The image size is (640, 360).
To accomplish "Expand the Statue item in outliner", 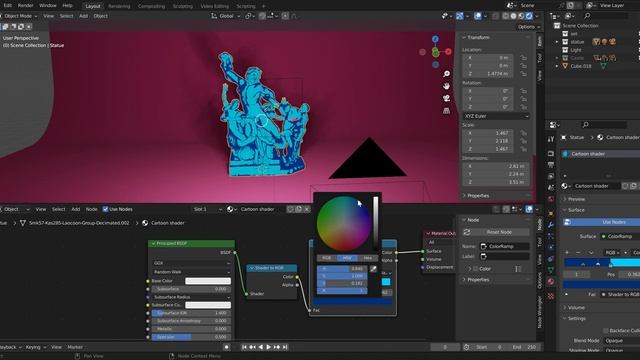I will (557, 42).
